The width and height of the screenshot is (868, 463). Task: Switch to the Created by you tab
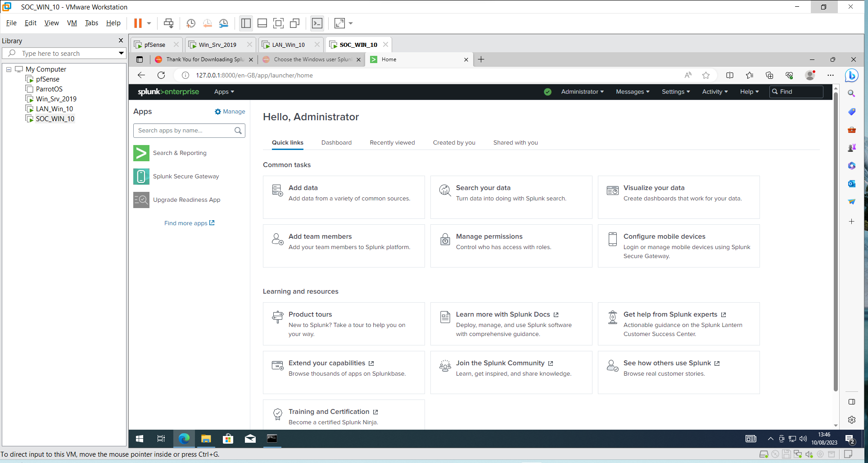(x=454, y=143)
